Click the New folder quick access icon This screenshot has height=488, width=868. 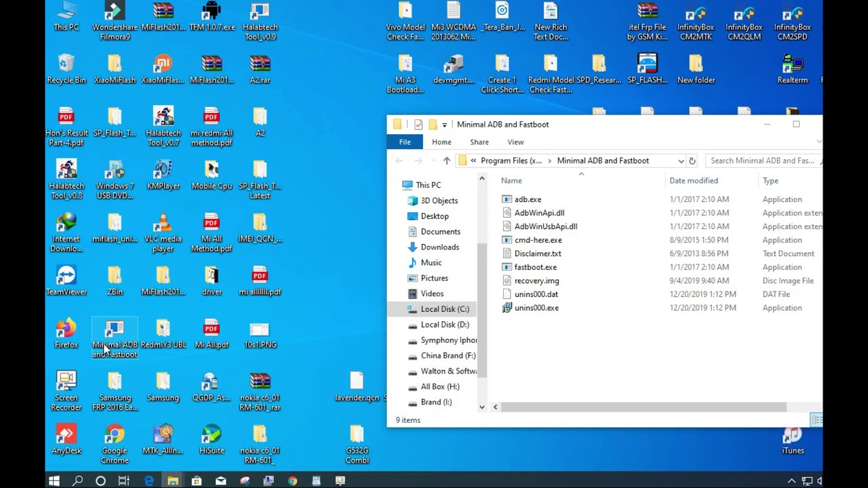433,125
